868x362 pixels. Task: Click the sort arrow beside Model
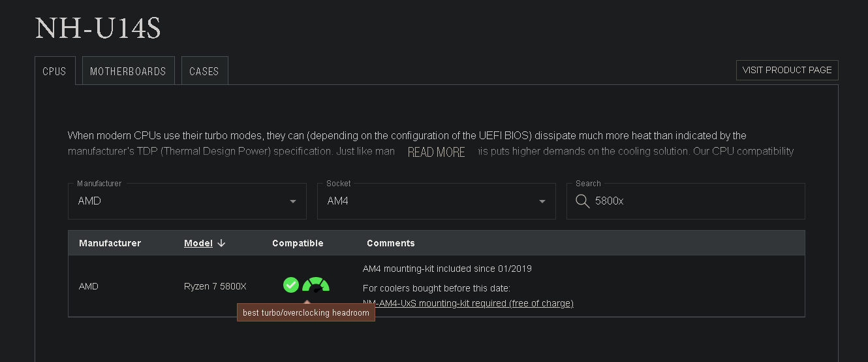[221, 243]
